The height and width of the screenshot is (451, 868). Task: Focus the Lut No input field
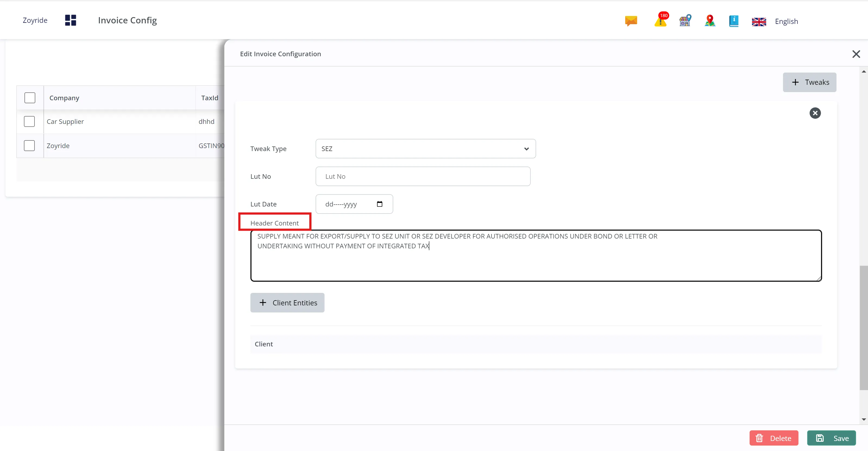pyautogui.click(x=423, y=176)
